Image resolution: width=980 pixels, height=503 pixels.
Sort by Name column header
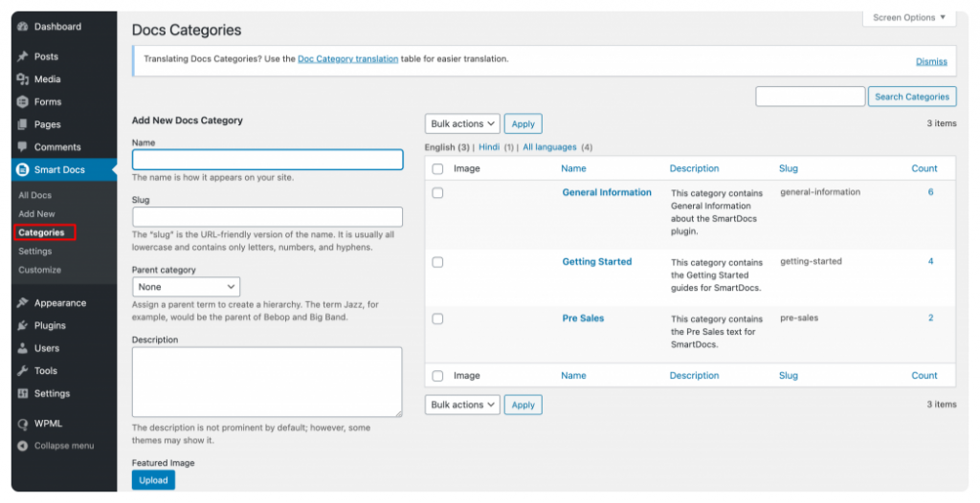click(x=574, y=168)
